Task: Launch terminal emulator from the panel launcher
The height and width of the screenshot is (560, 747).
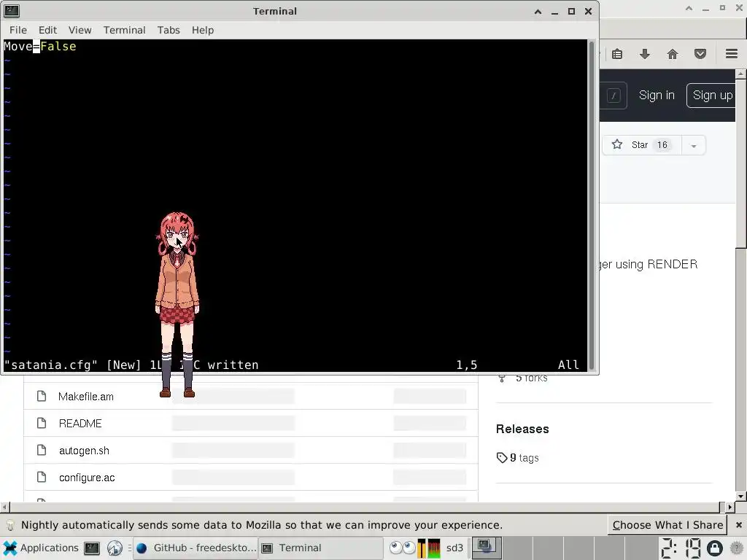Action: click(91, 548)
